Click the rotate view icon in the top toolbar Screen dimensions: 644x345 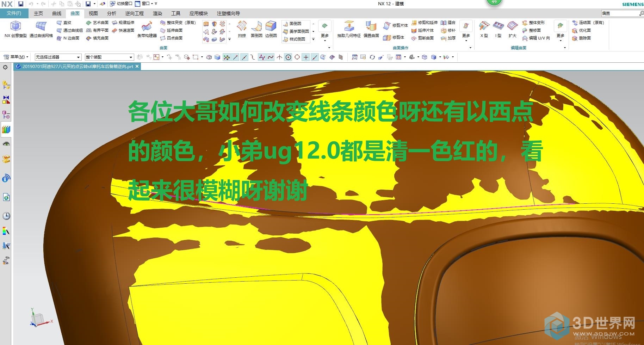(x=372, y=57)
